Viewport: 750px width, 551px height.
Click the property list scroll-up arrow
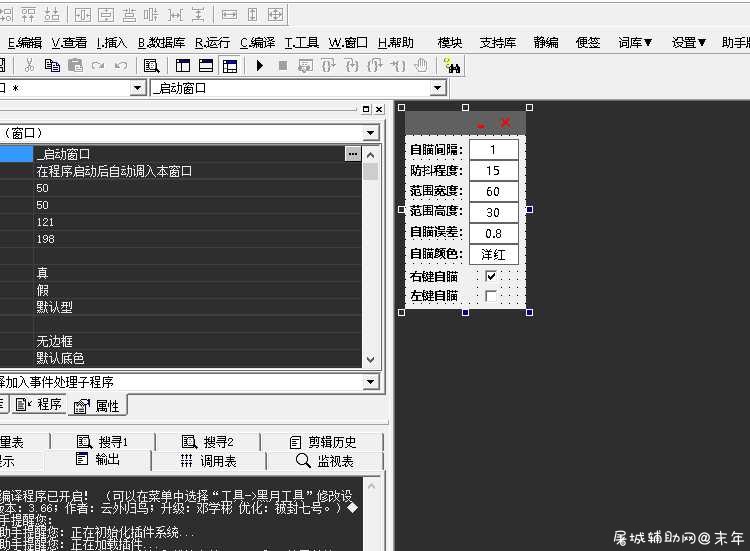370,155
